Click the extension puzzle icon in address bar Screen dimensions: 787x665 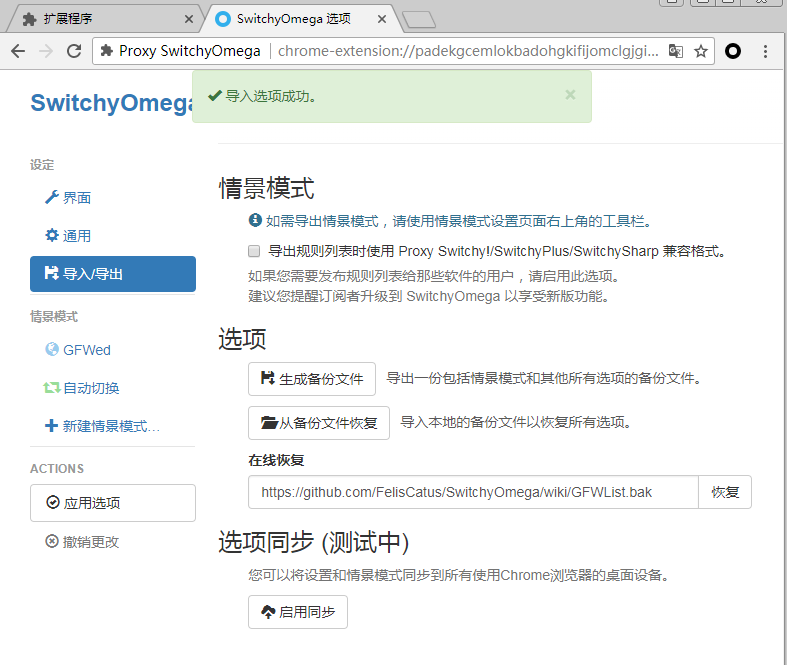click(106, 51)
